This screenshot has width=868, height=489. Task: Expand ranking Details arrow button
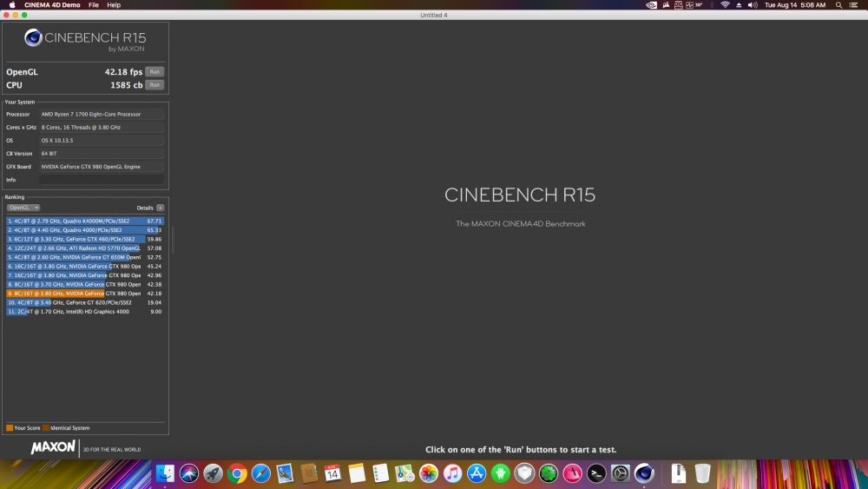click(x=160, y=208)
